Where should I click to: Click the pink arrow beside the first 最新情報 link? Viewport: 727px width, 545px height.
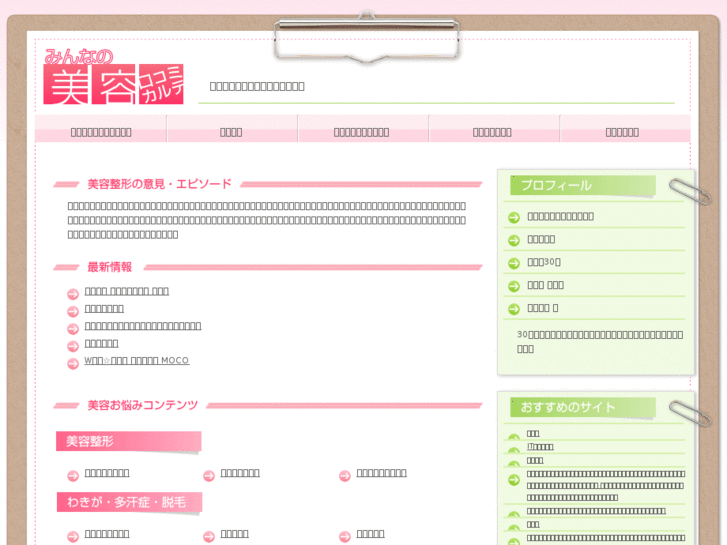click(73, 294)
